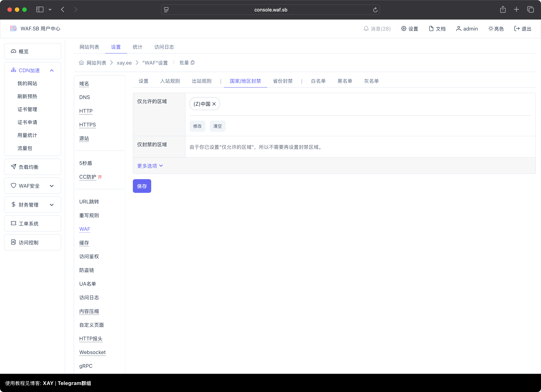Open the 白名单 tab

pos(318,81)
